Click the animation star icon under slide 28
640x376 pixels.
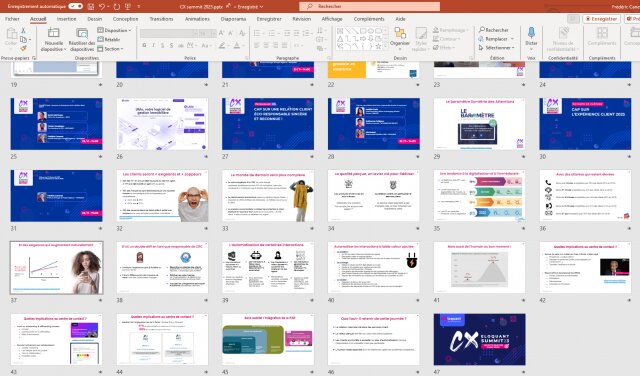pos(418,156)
